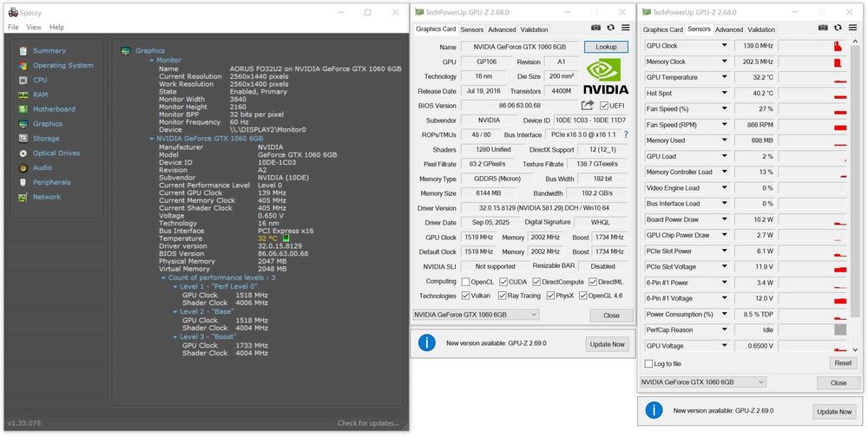The image size is (868, 437).
Task: Click Check for updates link in Speccy
Action: click(x=368, y=423)
